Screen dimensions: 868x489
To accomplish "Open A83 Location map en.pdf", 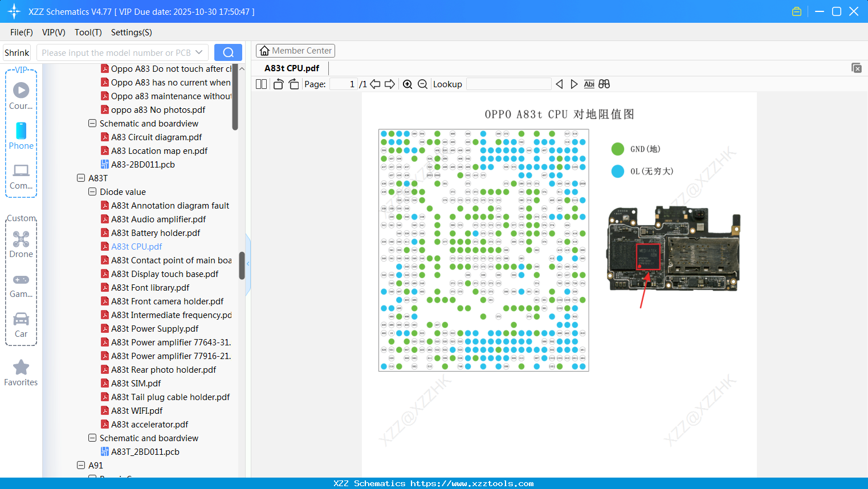I will coord(159,150).
